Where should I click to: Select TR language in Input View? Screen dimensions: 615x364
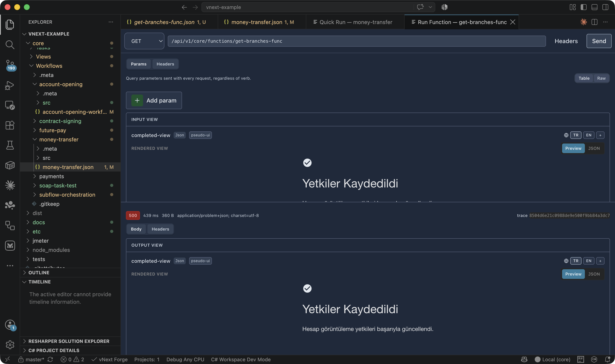coord(576,135)
